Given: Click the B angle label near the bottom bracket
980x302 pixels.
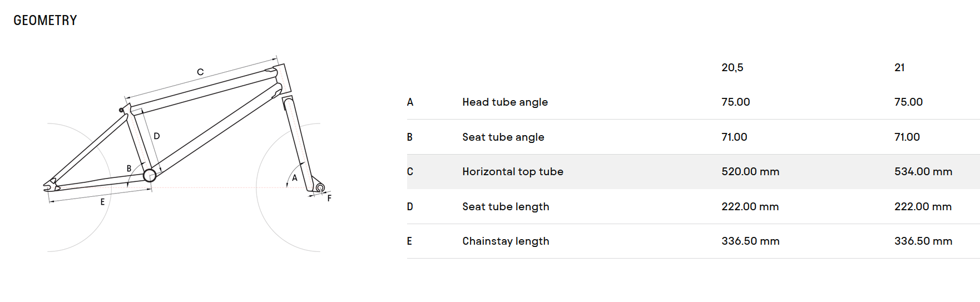Looking at the screenshot, I should [129, 168].
